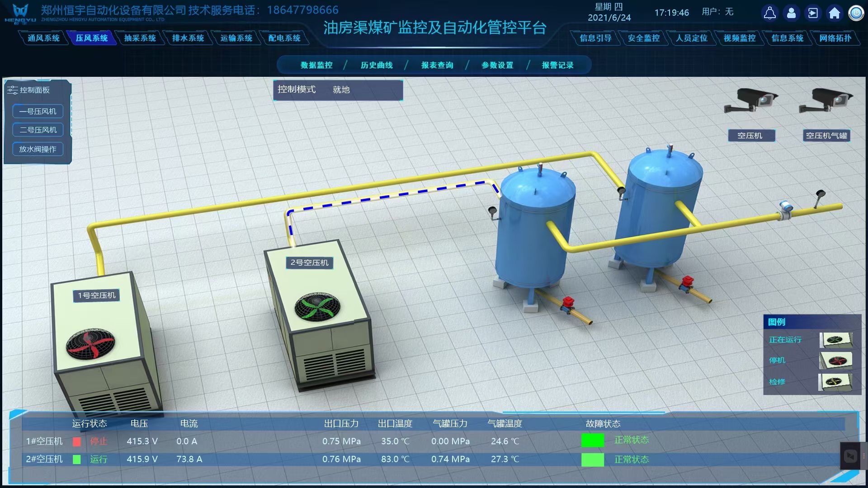This screenshot has width=868, height=488.
Task: Click the logout arrow icon
Action: (x=813, y=13)
